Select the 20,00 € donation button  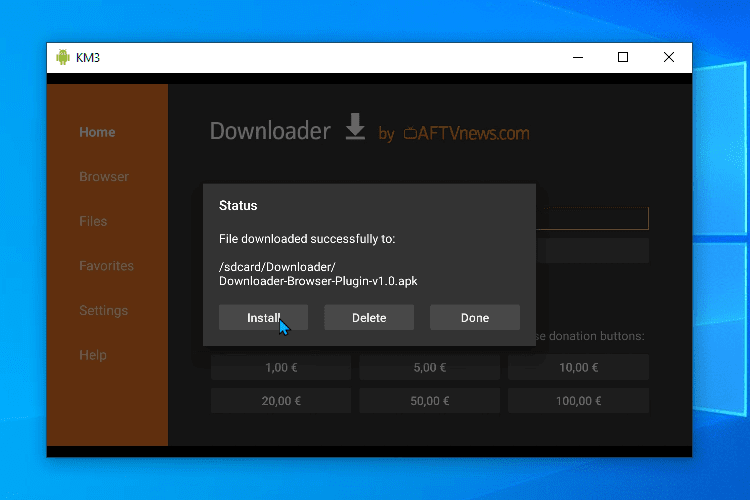(281, 401)
